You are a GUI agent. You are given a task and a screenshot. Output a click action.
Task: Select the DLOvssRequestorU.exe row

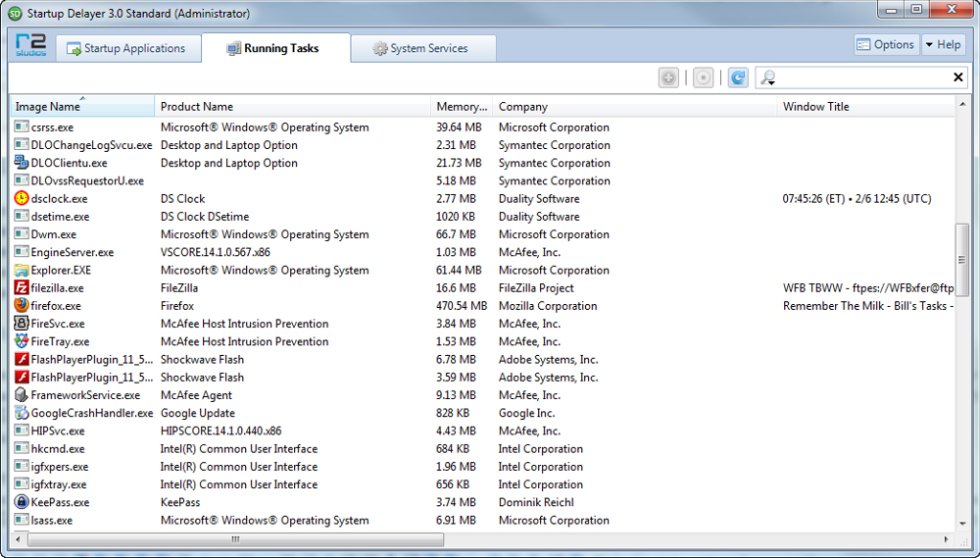[x=482, y=180]
